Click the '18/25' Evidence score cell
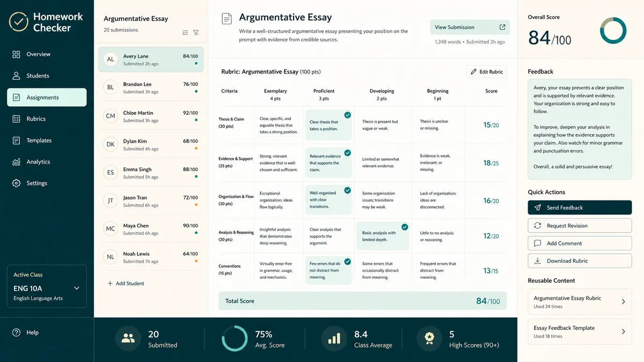 pyautogui.click(x=491, y=163)
